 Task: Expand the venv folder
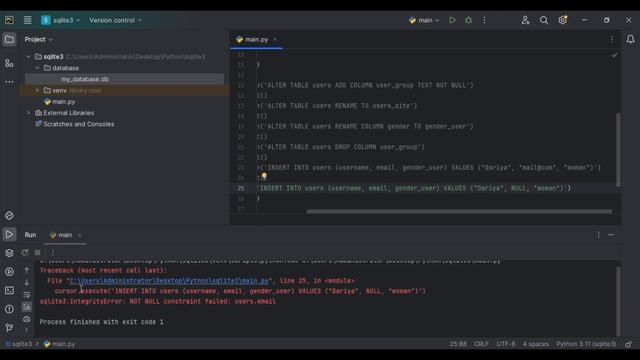(37, 90)
